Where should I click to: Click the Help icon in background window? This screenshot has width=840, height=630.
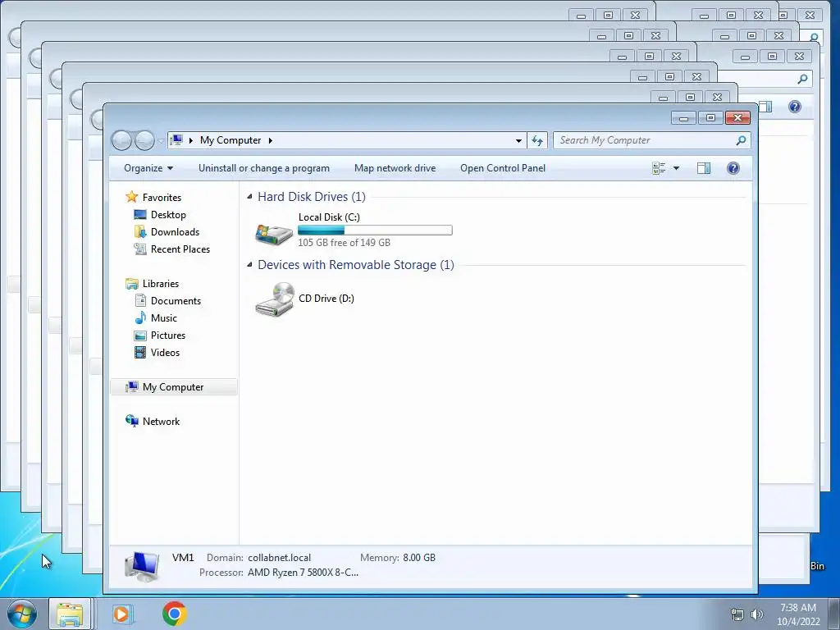[x=794, y=107]
